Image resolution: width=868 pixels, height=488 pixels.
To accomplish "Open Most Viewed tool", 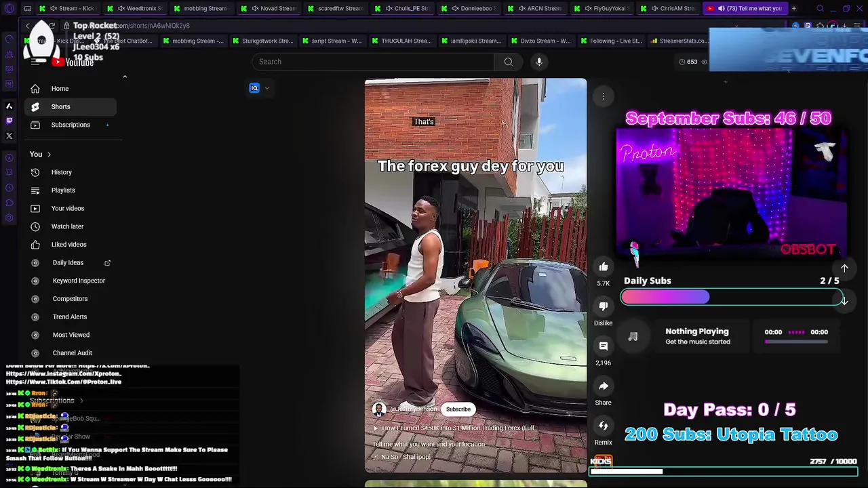I will pyautogui.click(x=71, y=335).
